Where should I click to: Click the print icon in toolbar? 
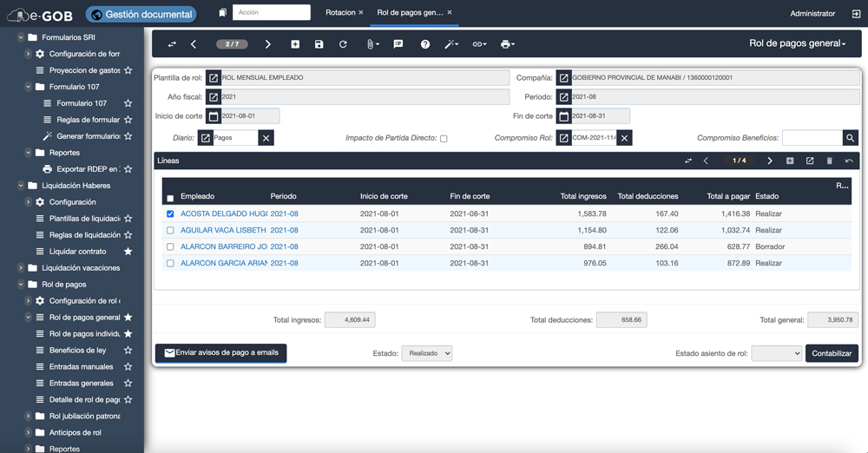(x=507, y=44)
